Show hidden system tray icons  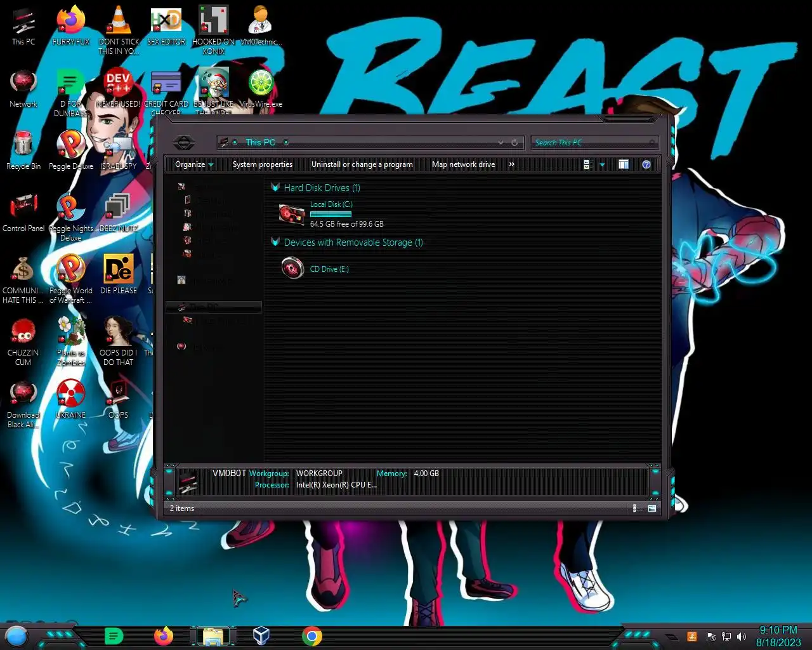[x=672, y=637]
